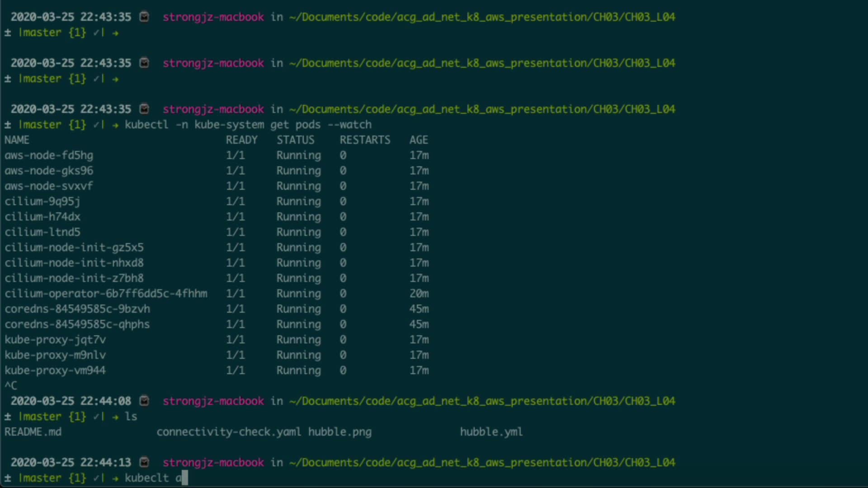Click the README.md file in ls output
868x488 pixels.
[x=33, y=432]
